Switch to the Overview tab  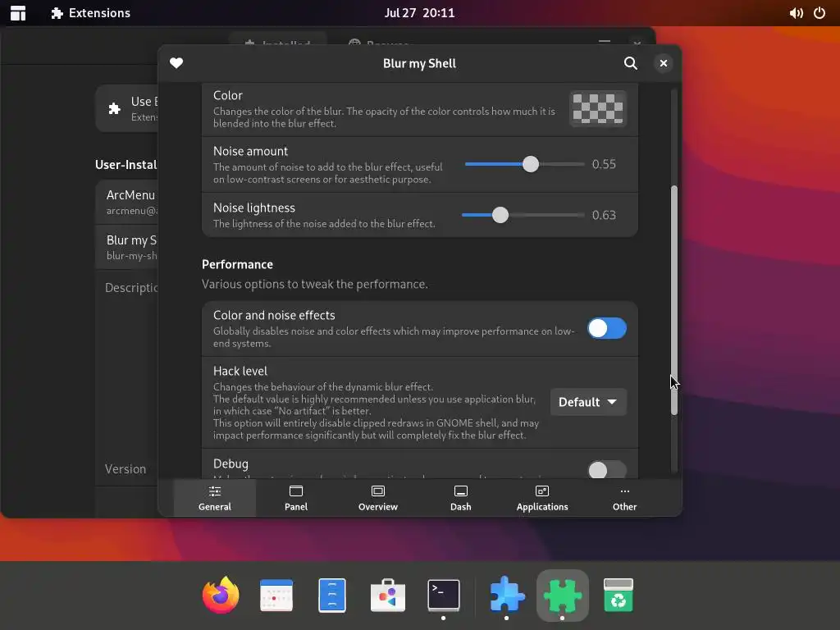click(x=378, y=498)
